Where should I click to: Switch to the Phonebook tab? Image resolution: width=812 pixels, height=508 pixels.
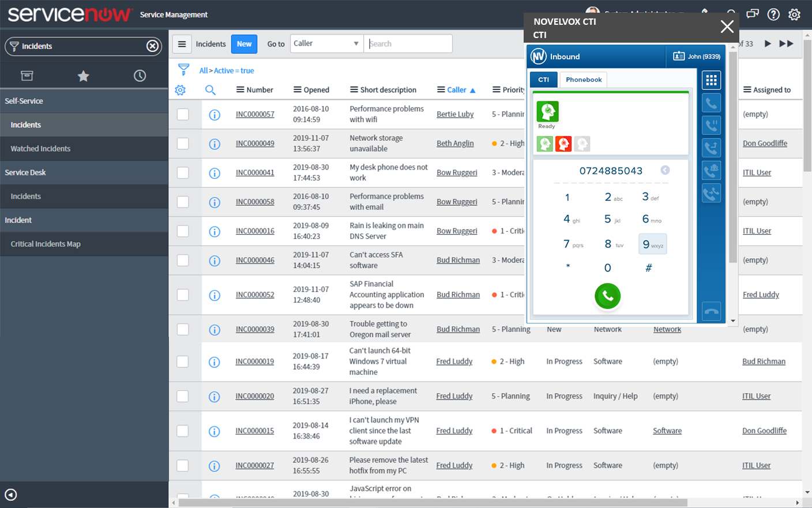583,79
